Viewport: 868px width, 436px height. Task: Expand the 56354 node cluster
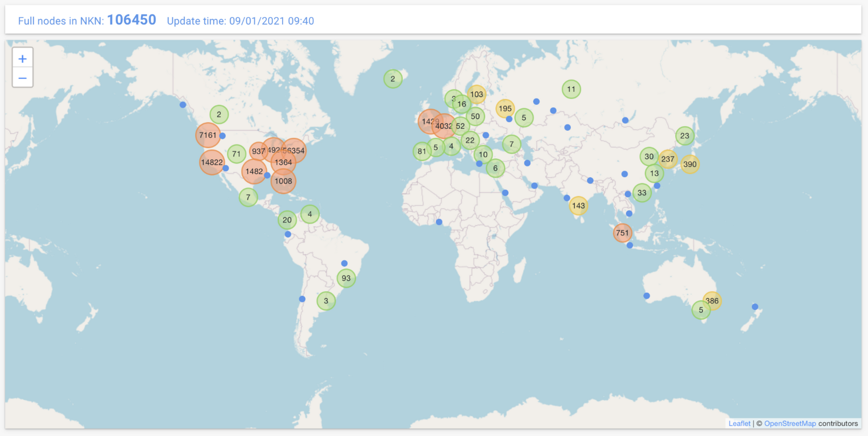click(x=294, y=151)
